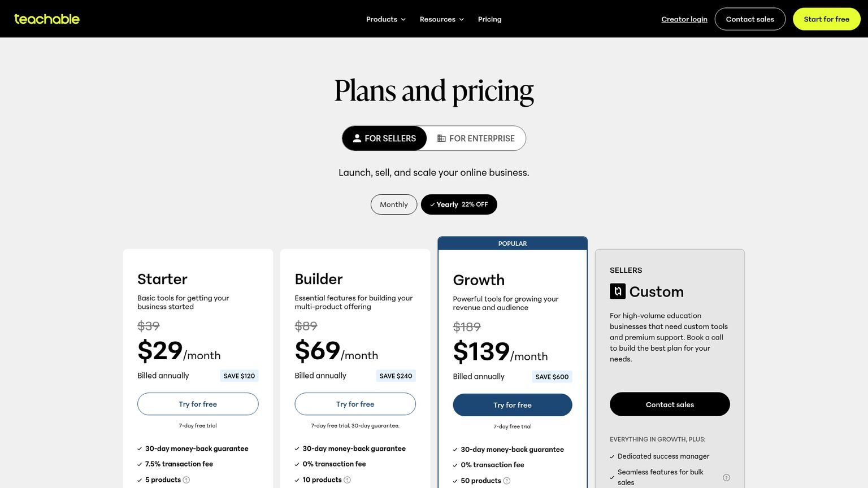The image size is (868, 488).
Task: Select the FOR SELLERS segment
Action: click(384, 138)
